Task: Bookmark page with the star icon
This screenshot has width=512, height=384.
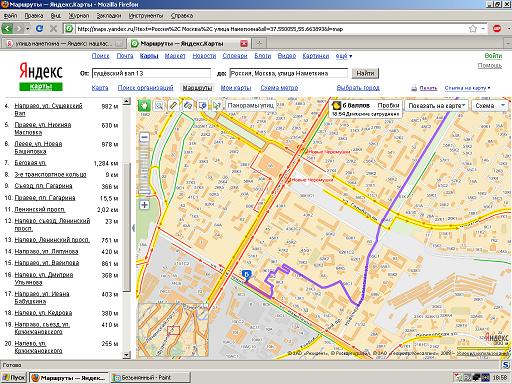Action: click(x=473, y=29)
